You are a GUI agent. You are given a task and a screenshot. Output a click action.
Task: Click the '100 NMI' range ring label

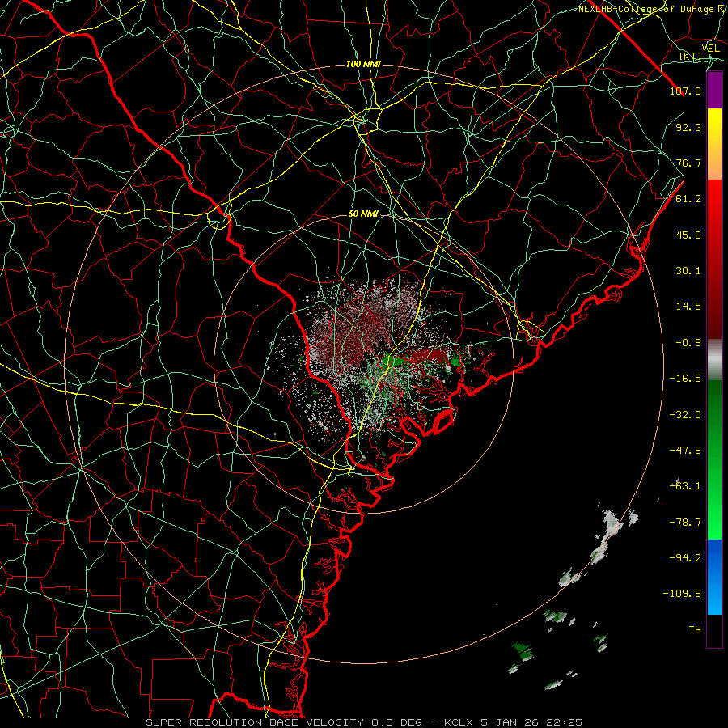[x=363, y=64]
